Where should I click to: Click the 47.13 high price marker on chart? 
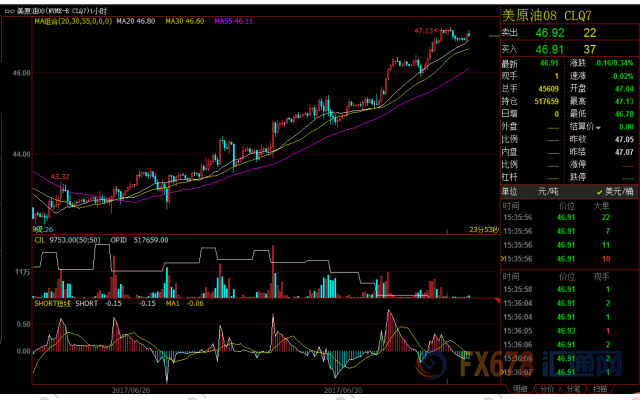coord(423,31)
